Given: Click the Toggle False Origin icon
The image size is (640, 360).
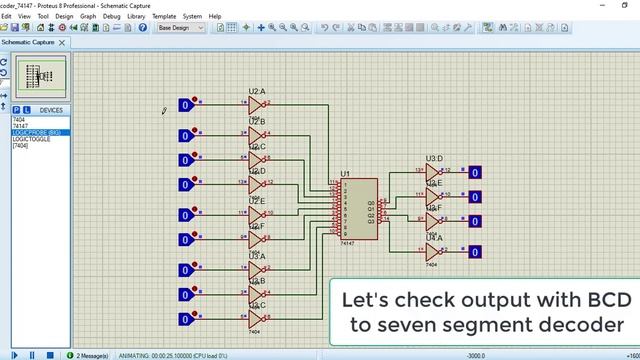Looking at the screenshot, I should [246, 27].
